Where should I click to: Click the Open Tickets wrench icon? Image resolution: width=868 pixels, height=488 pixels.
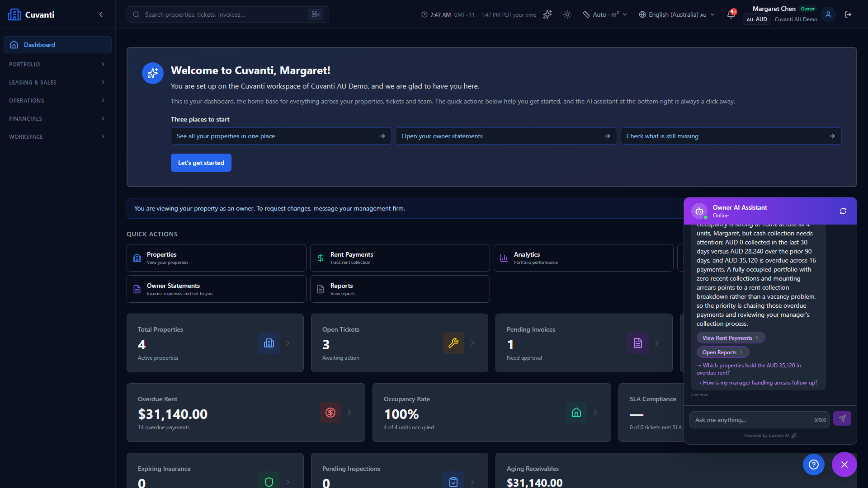(453, 343)
